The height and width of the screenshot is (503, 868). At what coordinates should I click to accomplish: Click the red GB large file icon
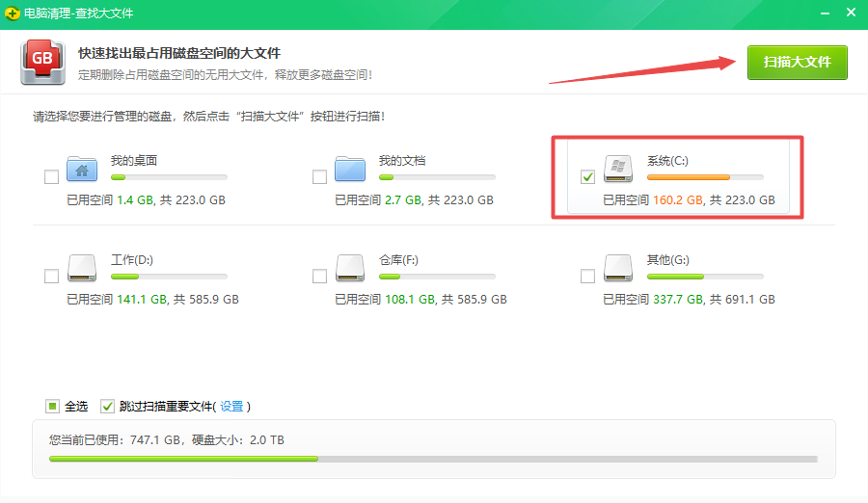[42, 62]
